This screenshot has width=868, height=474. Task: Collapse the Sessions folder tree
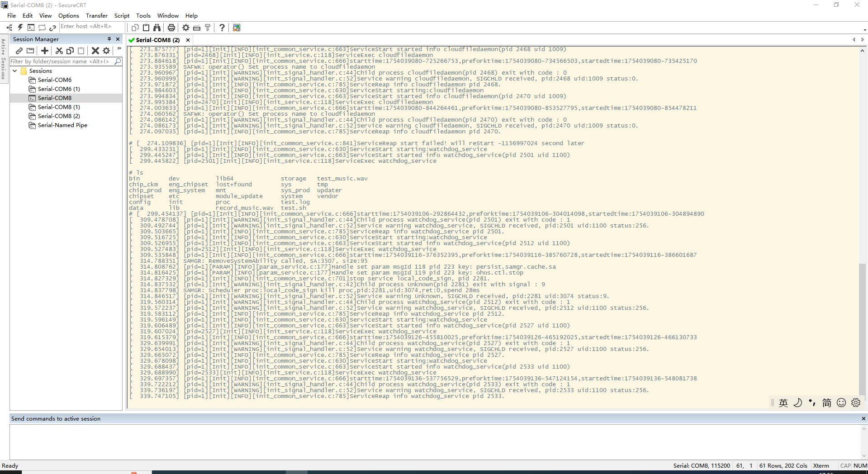click(x=15, y=71)
